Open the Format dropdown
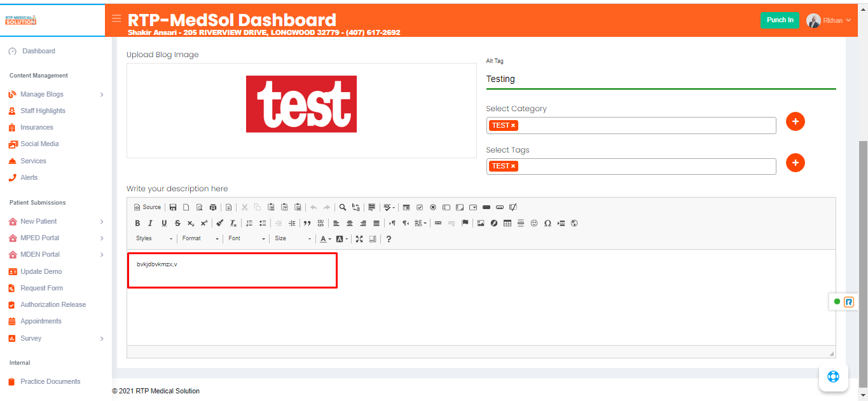This screenshot has height=401, width=868. tap(200, 238)
